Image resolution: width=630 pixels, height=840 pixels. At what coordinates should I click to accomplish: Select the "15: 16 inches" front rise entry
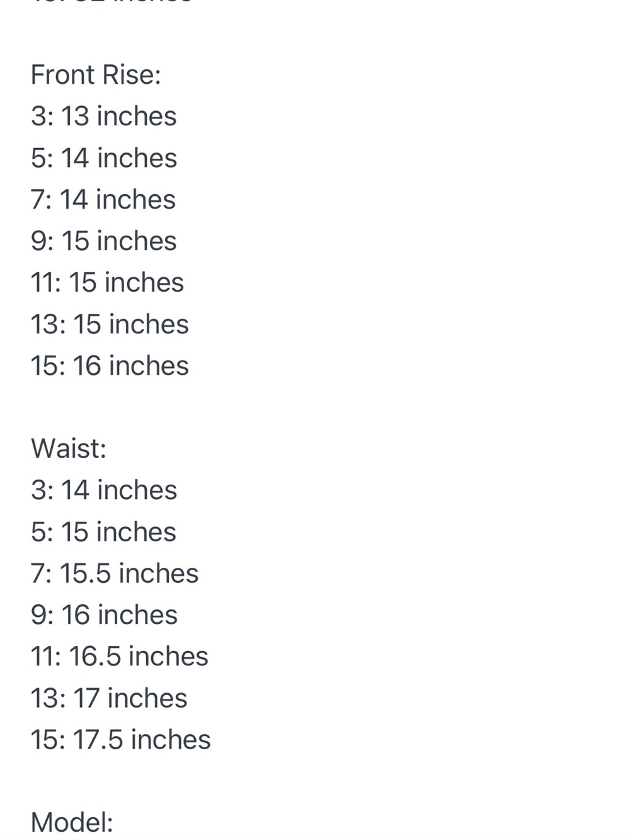coord(110,366)
